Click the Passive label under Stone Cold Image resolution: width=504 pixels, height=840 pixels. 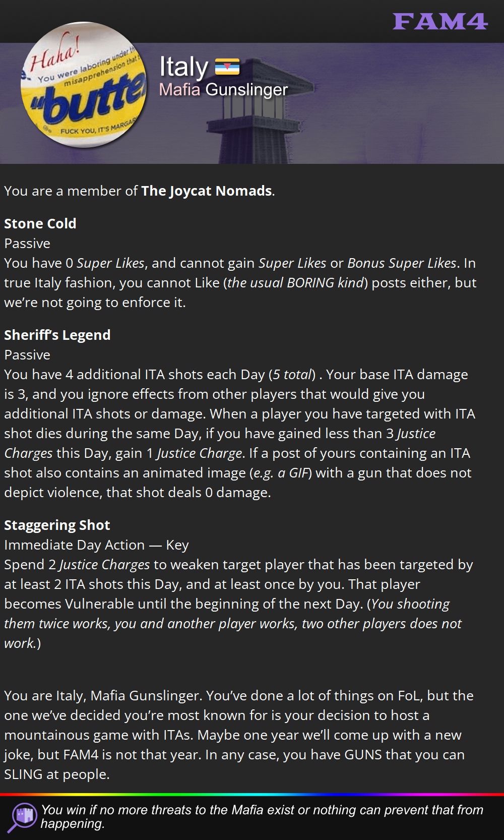pyautogui.click(x=27, y=243)
